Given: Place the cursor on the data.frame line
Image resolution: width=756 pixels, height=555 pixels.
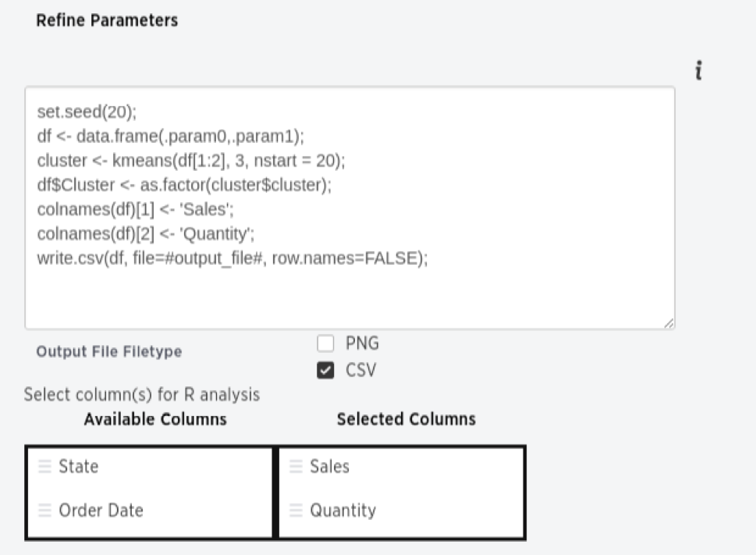Looking at the screenshot, I should pos(171,137).
